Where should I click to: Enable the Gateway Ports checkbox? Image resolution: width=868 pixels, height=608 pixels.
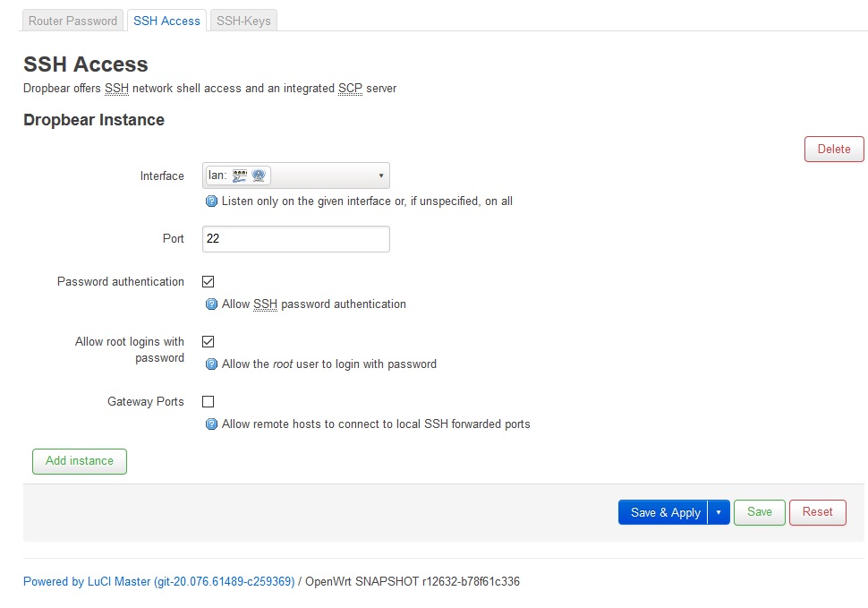pyautogui.click(x=208, y=402)
